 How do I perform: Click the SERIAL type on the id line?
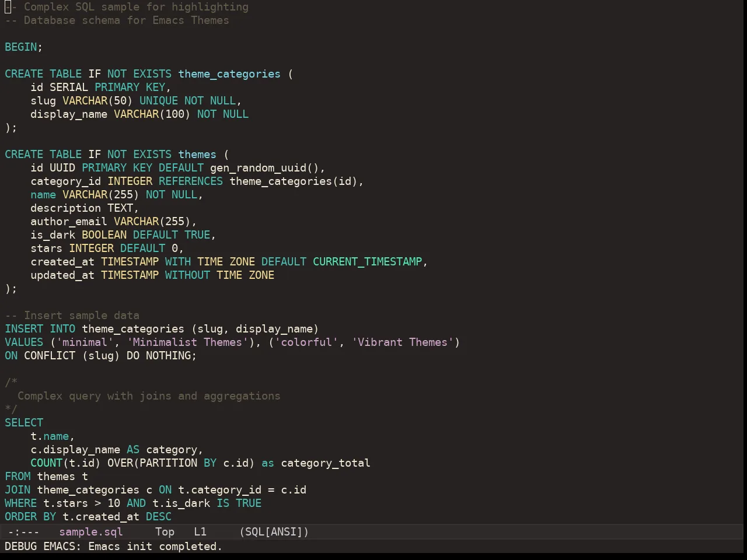tap(69, 87)
